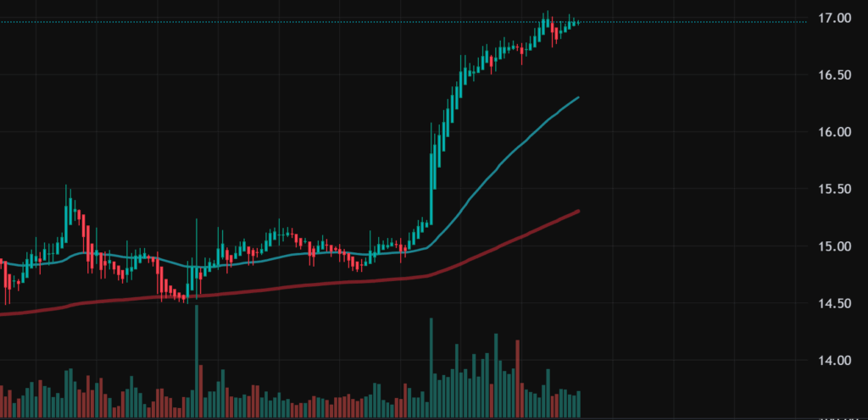The image size is (868, 420).
Task: Click the 17.00 price axis label
Action: pyautogui.click(x=832, y=18)
